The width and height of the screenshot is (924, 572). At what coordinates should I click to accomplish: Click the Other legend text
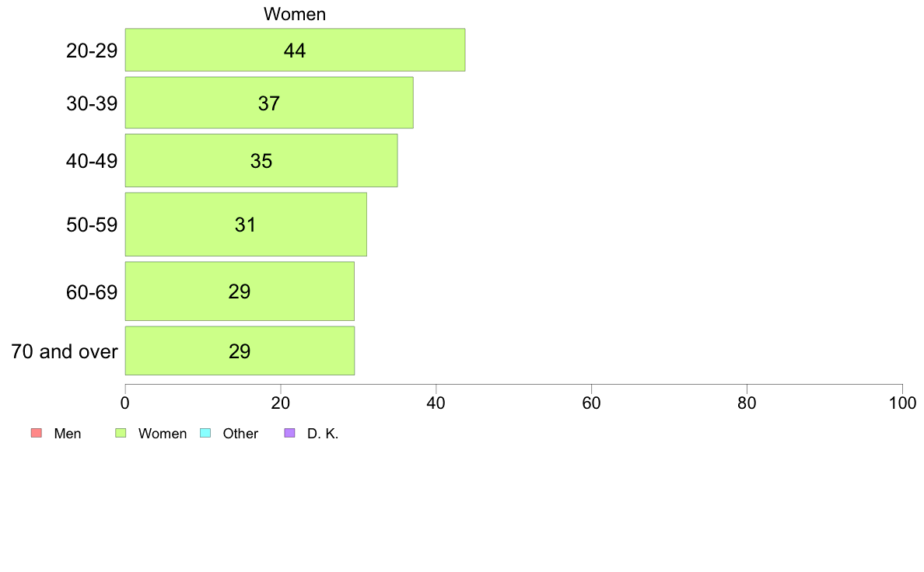240,434
